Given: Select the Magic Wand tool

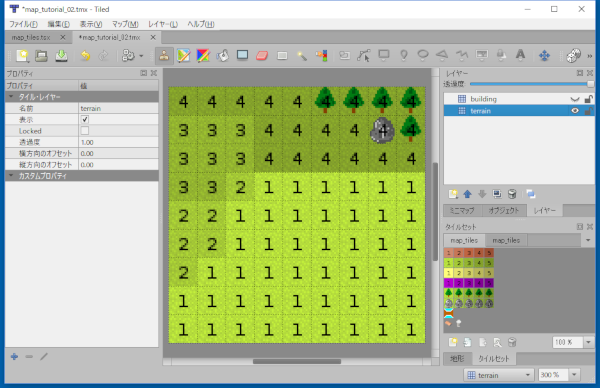Looking at the screenshot, I should click(302, 56).
